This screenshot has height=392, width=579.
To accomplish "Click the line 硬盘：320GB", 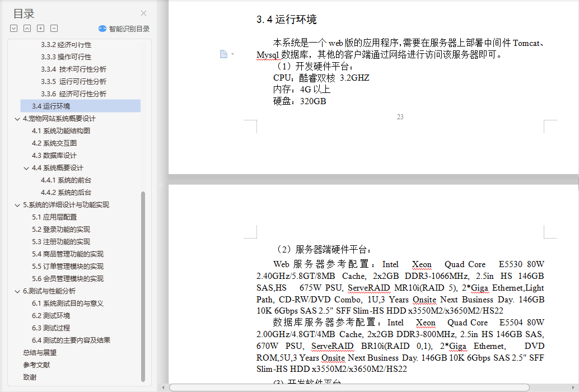I will pyautogui.click(x=300, y=101).
